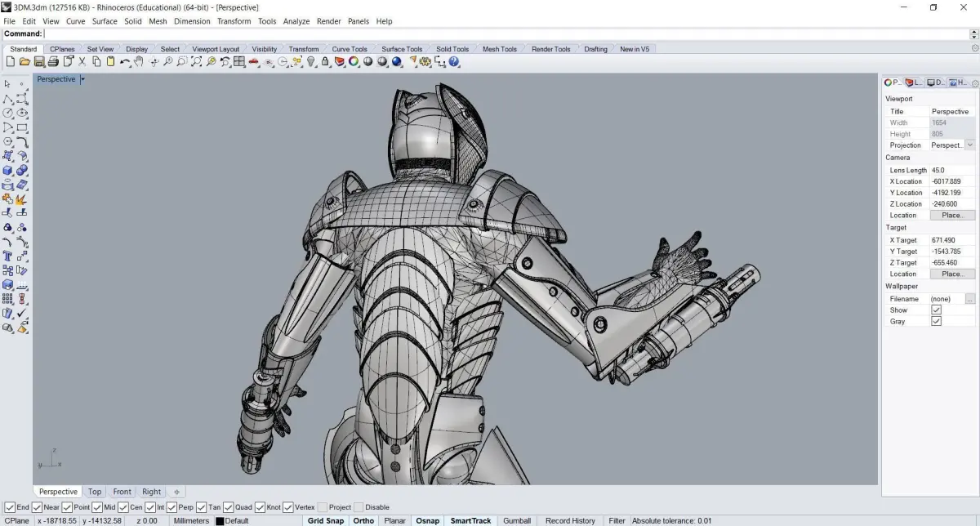Disable the End osnap checkbox
This screenshot has height=526, width=980.
10,507
